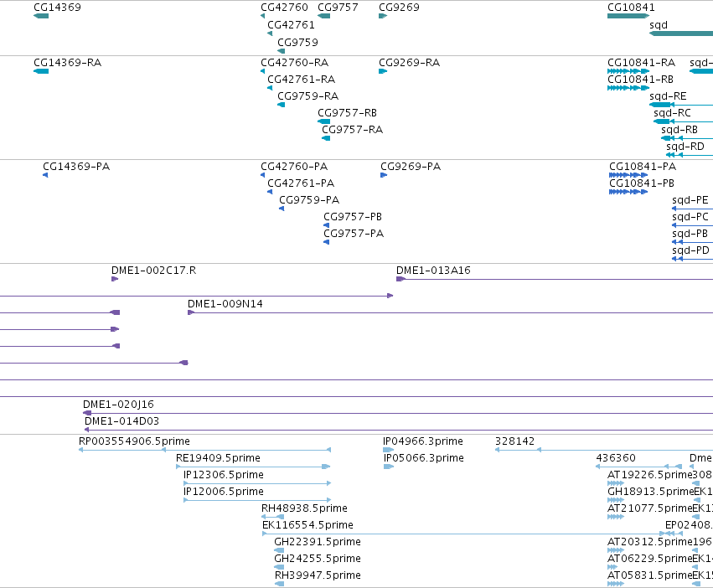Click the RH39947.5prime EST label
The image size is (713, 588).
coord(318,575)
